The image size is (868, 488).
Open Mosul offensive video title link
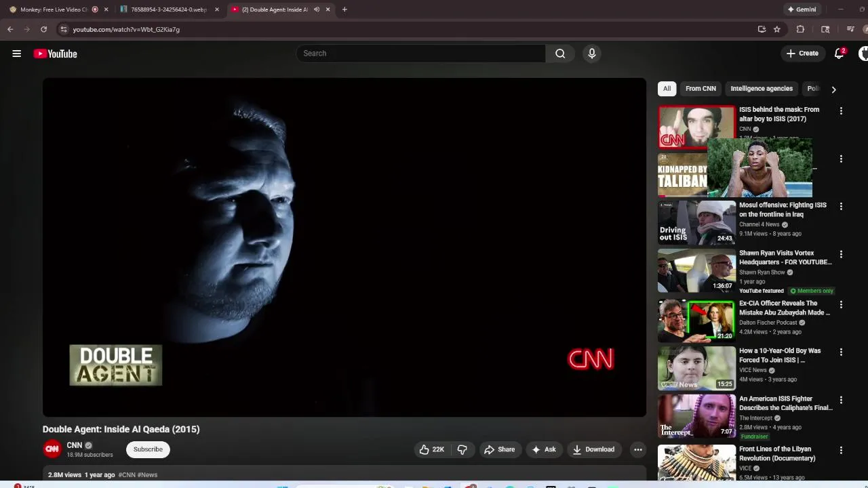coord(783,209)
